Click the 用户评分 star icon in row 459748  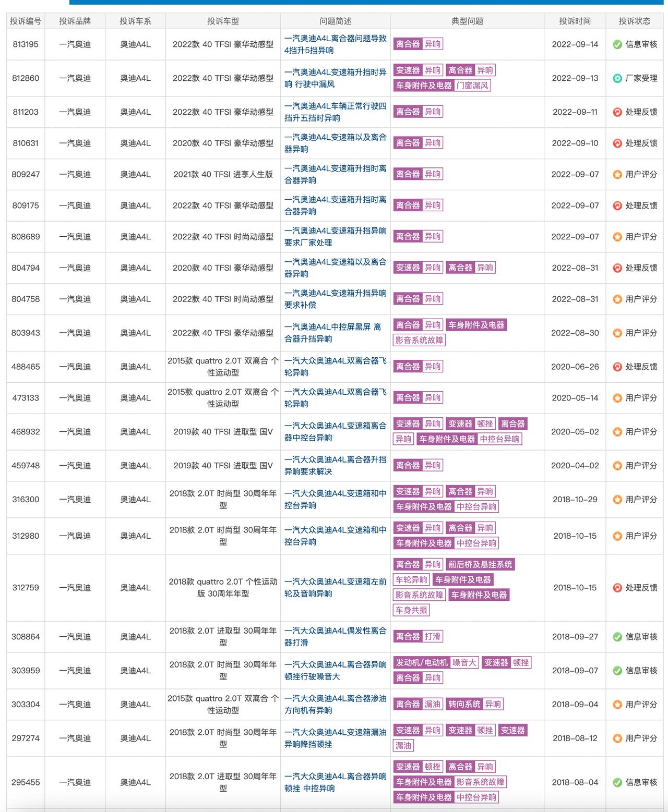(617, 466)
